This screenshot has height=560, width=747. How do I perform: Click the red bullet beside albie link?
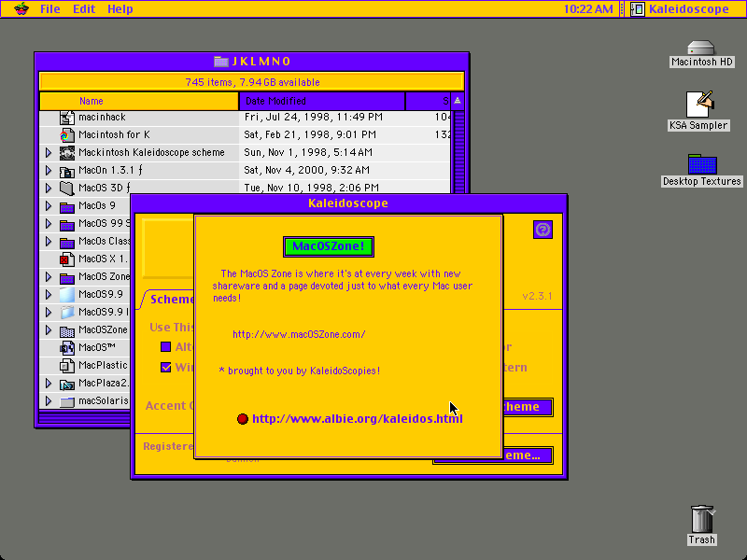coord(243,418)
